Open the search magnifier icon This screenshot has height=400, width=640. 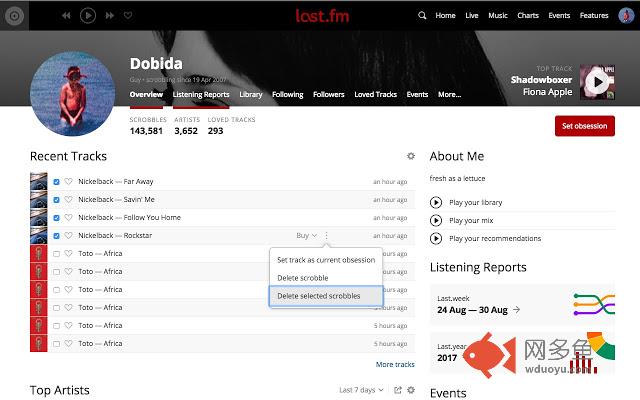click(x=422, y=16)
